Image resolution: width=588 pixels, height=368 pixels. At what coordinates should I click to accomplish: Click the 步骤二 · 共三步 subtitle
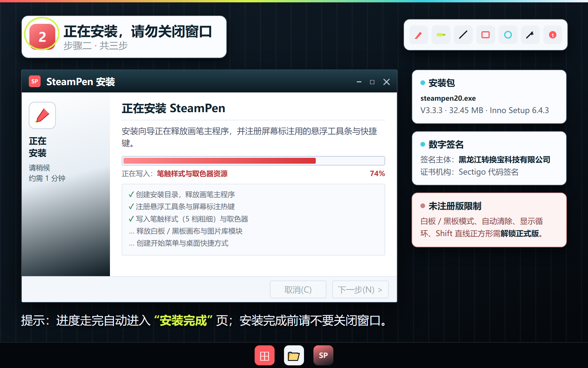point(96,46)
